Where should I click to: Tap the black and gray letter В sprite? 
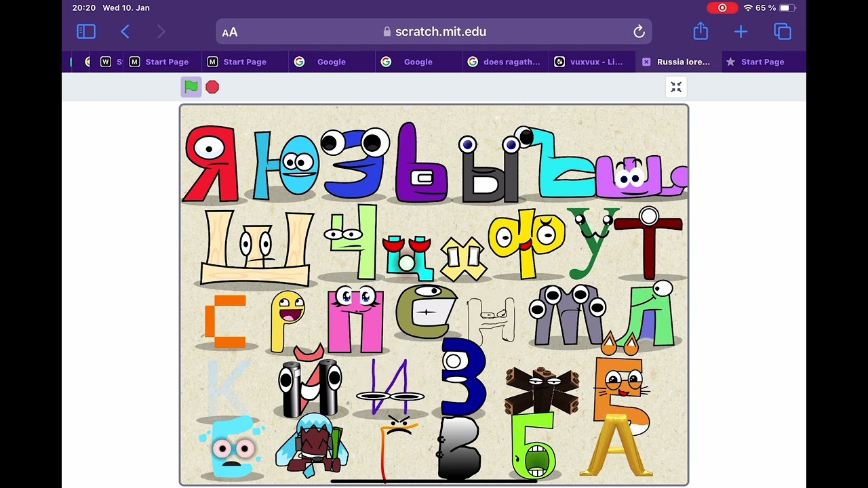click(x=459, y=448)
